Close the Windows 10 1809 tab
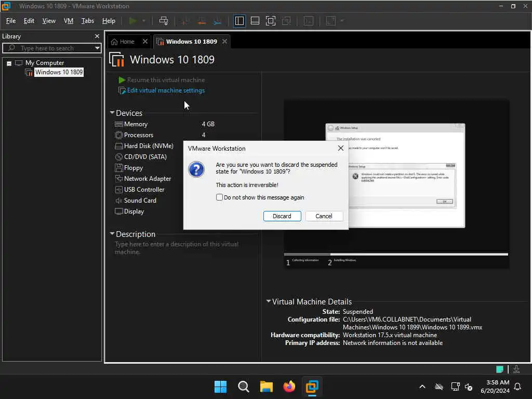This screenshot has height=399, width=532. [224, 42]
